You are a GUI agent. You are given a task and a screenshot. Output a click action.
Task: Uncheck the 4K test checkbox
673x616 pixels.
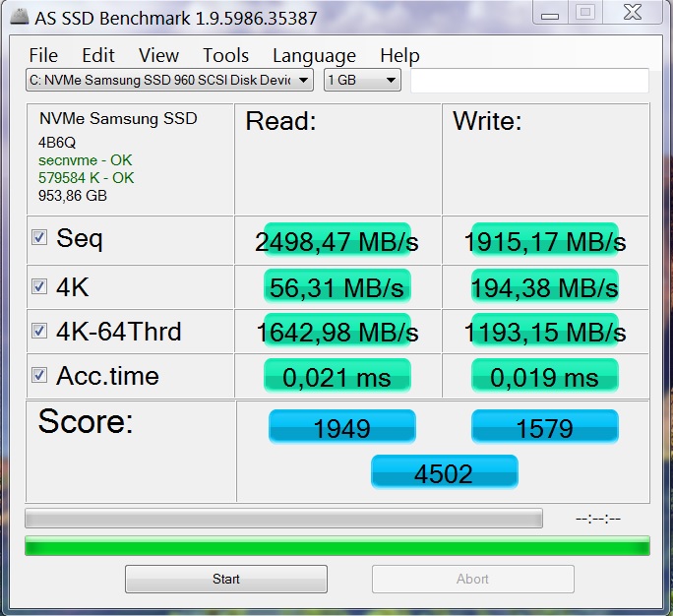pyautogui.click(x=39, y=286)
